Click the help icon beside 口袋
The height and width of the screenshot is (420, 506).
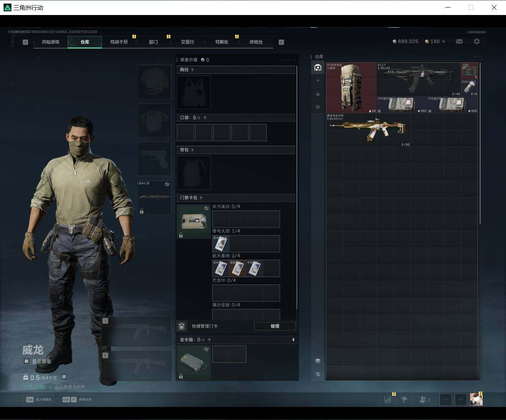pos(205,118)
